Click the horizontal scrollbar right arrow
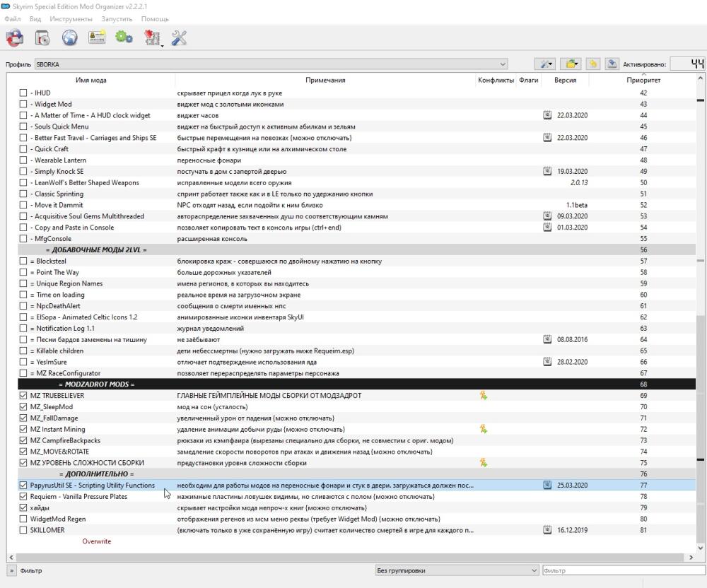Screen dimensions: 707x588 691,558
